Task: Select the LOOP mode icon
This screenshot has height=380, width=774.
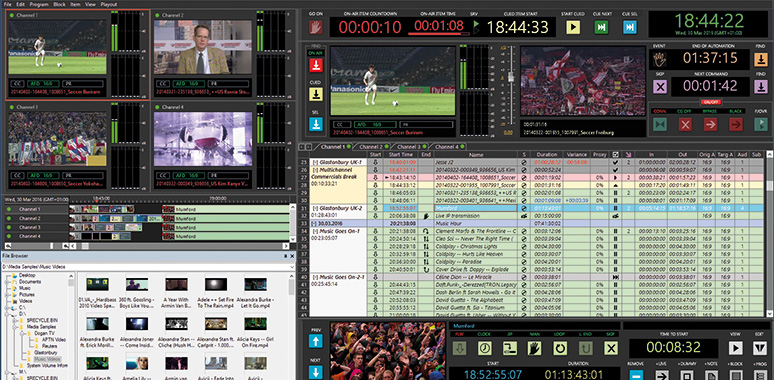Action: coord(560,348)
